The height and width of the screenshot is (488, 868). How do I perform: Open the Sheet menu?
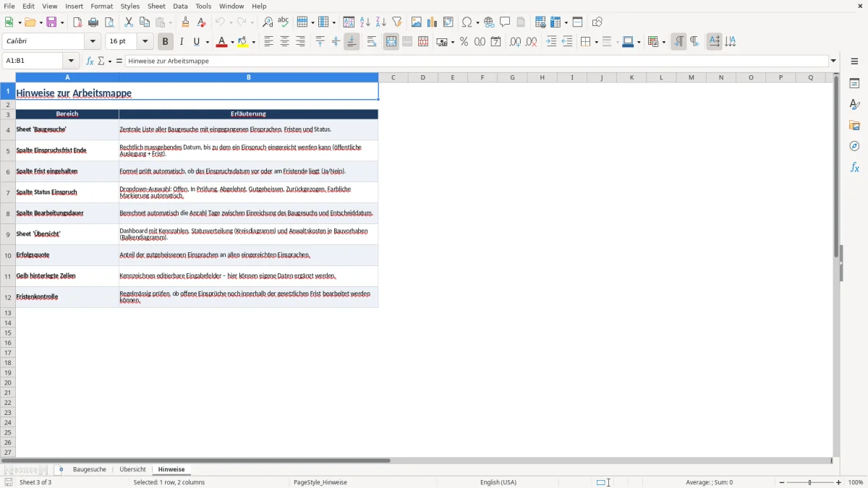[156, 6]
